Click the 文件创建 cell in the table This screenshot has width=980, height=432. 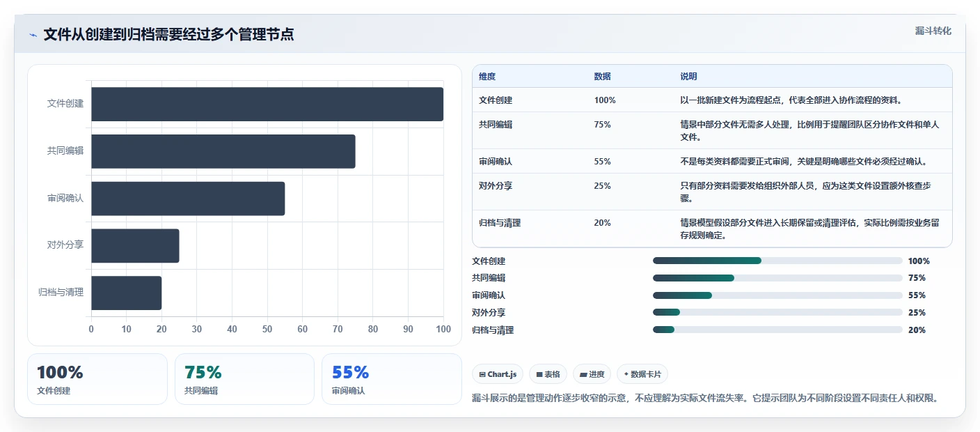[x=496, y=100]
